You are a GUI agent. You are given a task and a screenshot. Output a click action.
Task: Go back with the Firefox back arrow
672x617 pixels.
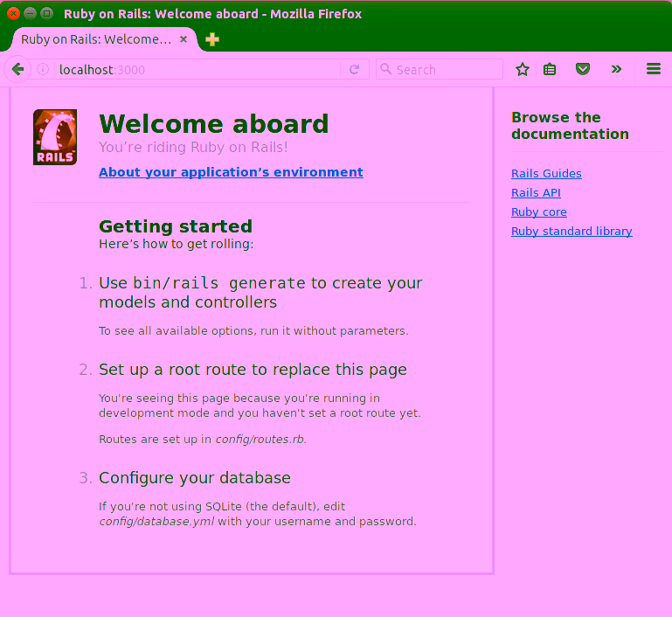pyautogui.click(x=17, y=69)
